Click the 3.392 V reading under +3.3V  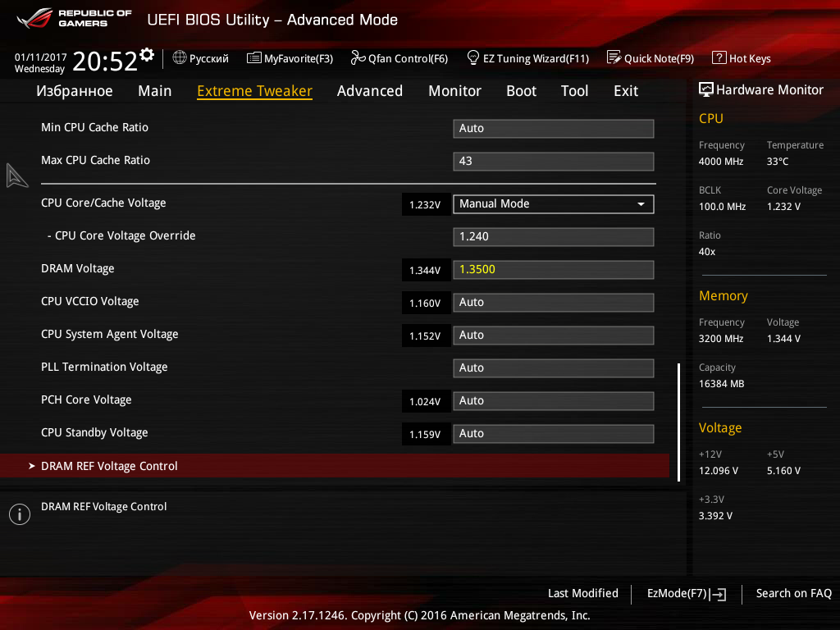715,515
